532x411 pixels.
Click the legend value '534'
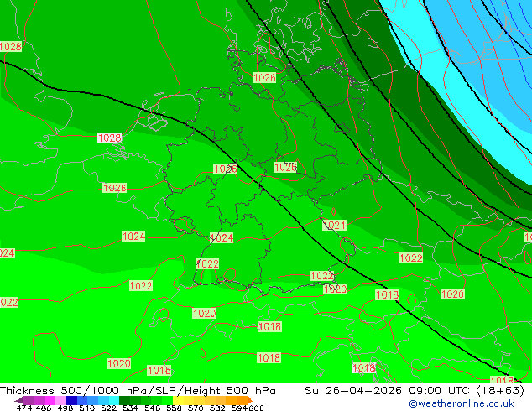130,408
